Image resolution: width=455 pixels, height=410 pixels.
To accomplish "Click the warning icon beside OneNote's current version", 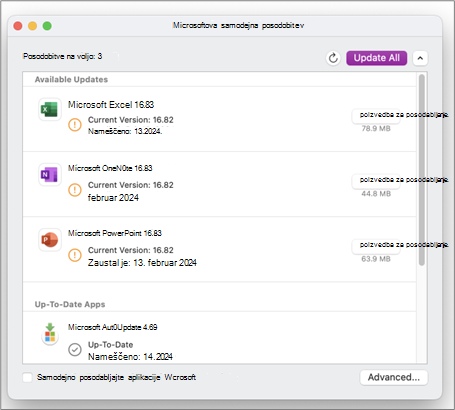I will coord(75,190).
